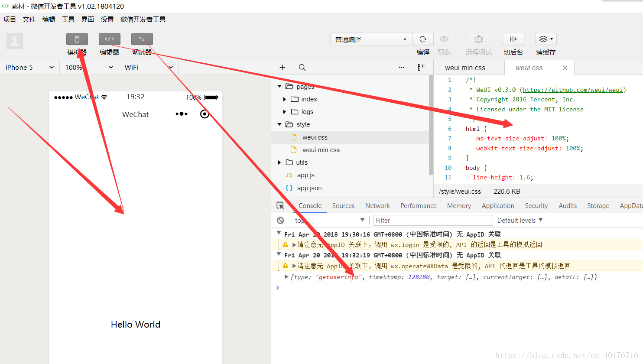Switch to Storage tab
Image resolution: width=643 pixels, height=364 pixels.
click(598, 206)
